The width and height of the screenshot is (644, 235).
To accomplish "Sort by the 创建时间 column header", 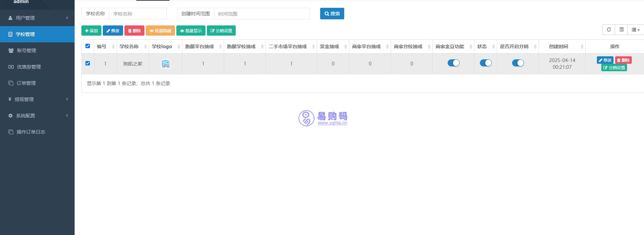I will pos(559,46).
